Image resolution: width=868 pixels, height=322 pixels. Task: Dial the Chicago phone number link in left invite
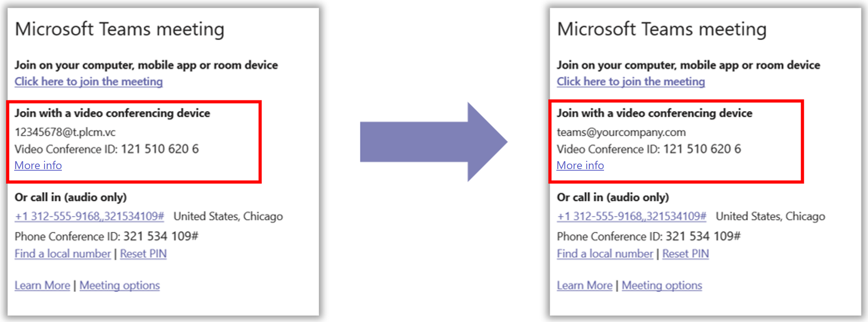[x=89, y=216]
